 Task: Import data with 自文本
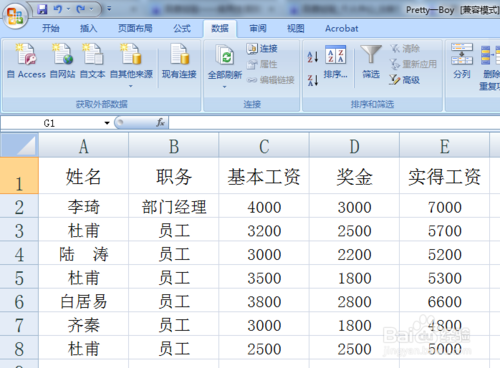93,61
